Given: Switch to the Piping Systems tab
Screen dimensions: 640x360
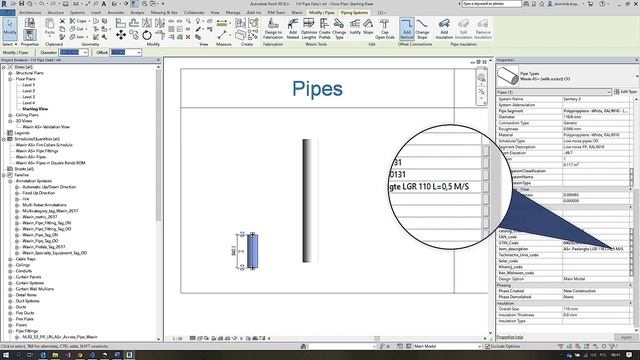Looking at the screenshot, I should [x=354, y=13].
